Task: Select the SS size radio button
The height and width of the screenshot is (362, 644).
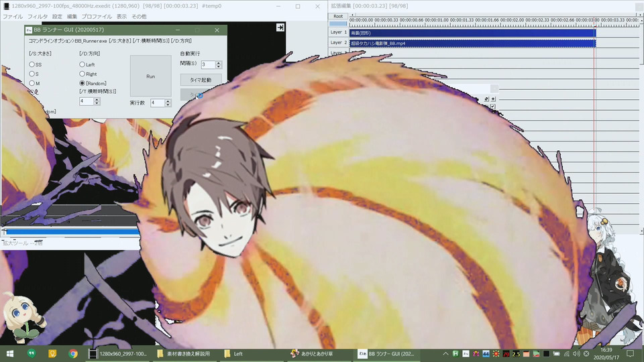Action: click(x=32, y=64)
